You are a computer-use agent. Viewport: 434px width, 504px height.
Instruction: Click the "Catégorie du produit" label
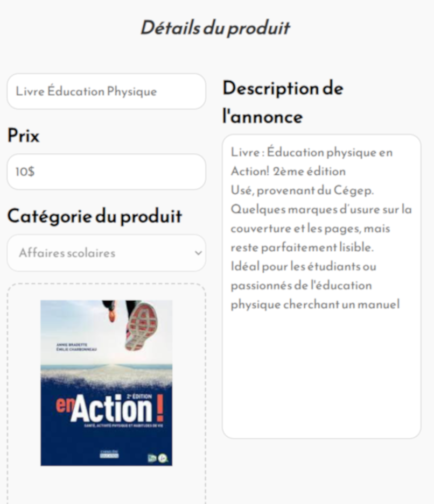pyautogui.click(x=94, y=216)
